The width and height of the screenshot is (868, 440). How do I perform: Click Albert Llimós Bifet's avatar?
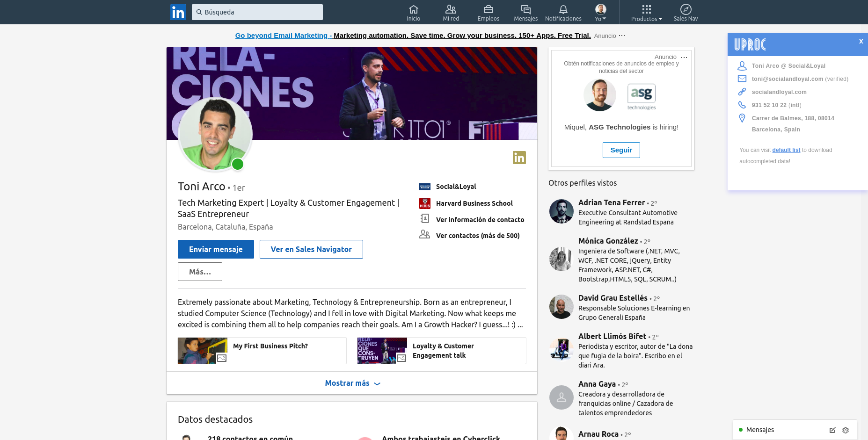click(x=562, y=349)
